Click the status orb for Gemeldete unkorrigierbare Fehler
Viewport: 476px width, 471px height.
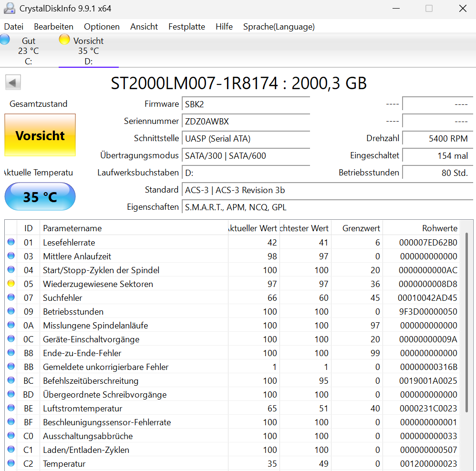point(11,366)
